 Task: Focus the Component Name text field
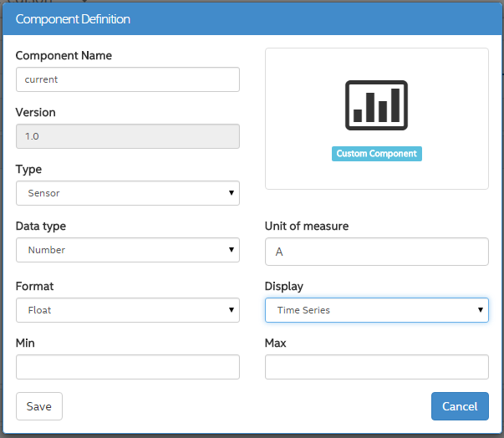(x=127, y=79)
